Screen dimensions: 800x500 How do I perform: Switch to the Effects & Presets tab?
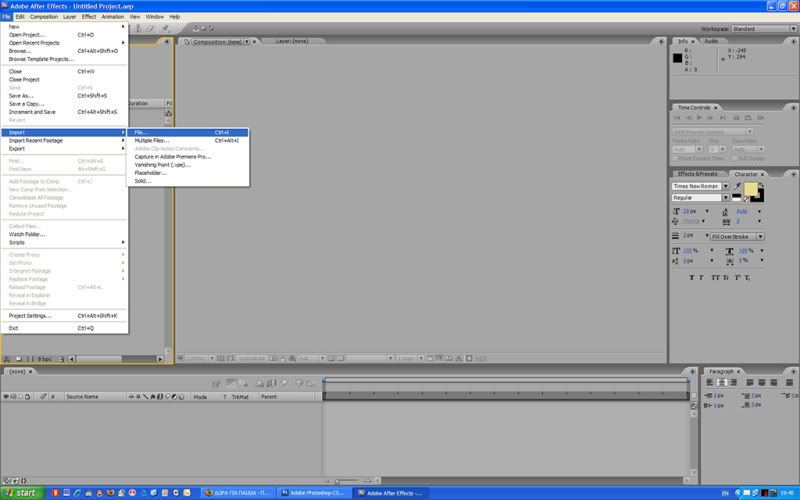coord(697,174)
